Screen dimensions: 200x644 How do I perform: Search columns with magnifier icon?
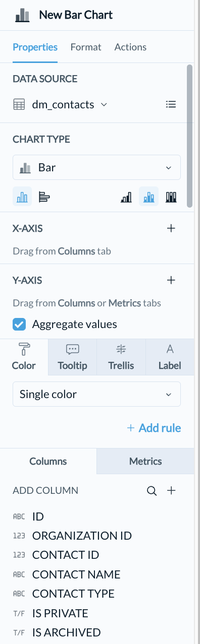point(152,490)
